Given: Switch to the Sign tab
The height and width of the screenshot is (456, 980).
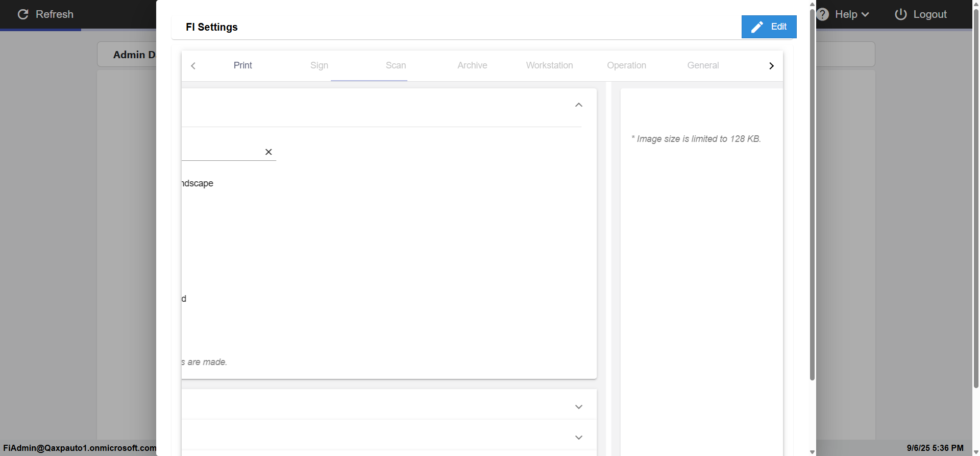Looking at the screenshot, I should (319, 65).
